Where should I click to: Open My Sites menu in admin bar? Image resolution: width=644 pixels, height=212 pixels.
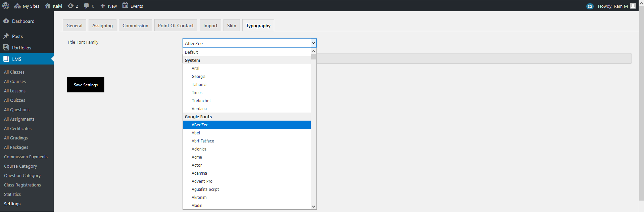[27, 6]
